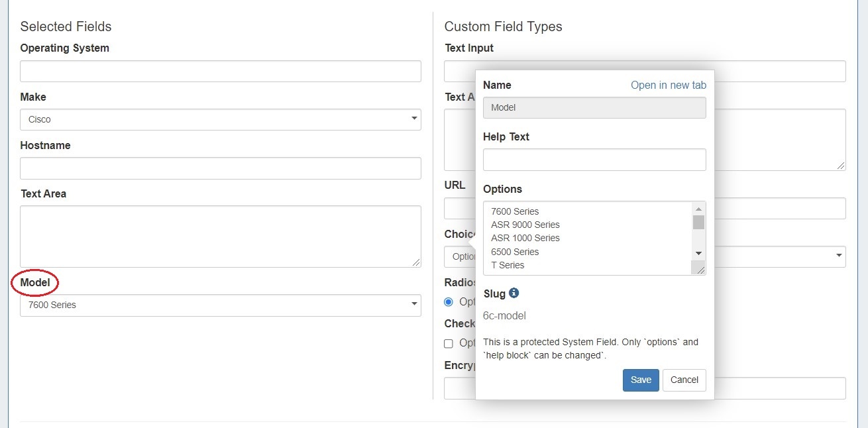Expand the Model dropdown showing 7600 Series
Image resolution: width=868 pixels, height=428 pixels.
(x=220, y=305)
